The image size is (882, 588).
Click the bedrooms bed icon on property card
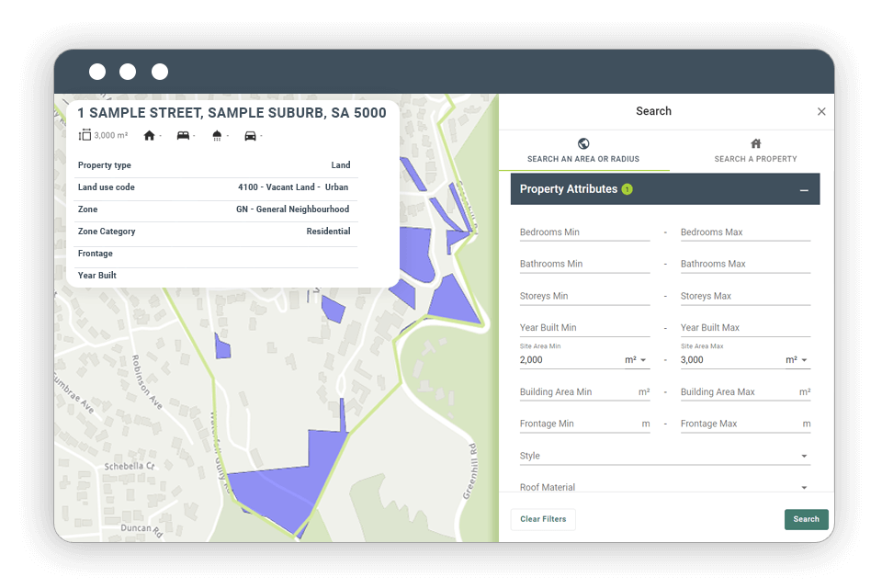(185, 134)
